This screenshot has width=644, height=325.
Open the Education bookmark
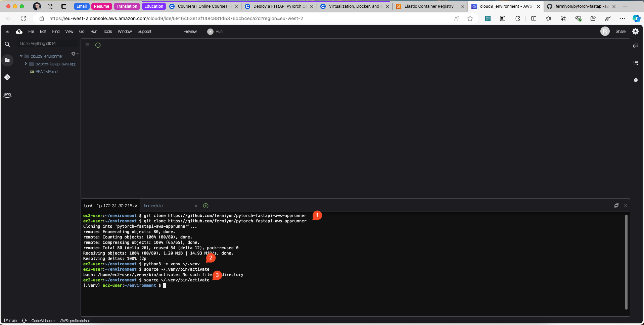click(154, 6)
